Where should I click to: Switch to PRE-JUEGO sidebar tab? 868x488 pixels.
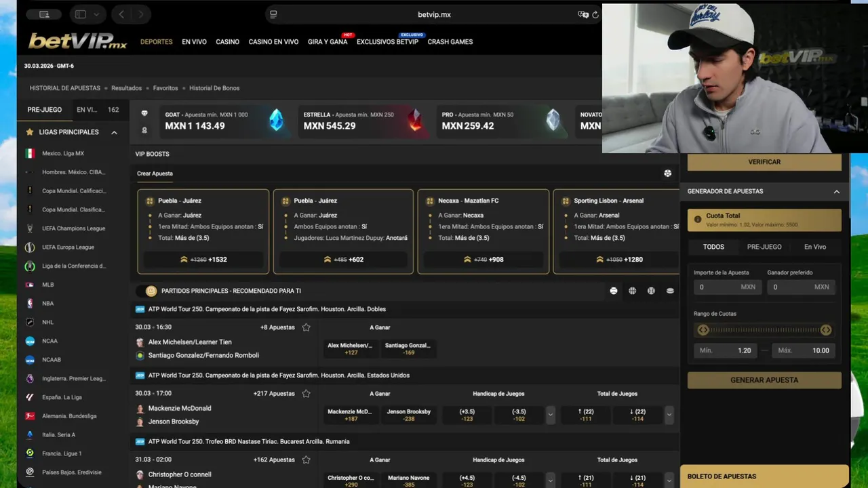(44, 110)
